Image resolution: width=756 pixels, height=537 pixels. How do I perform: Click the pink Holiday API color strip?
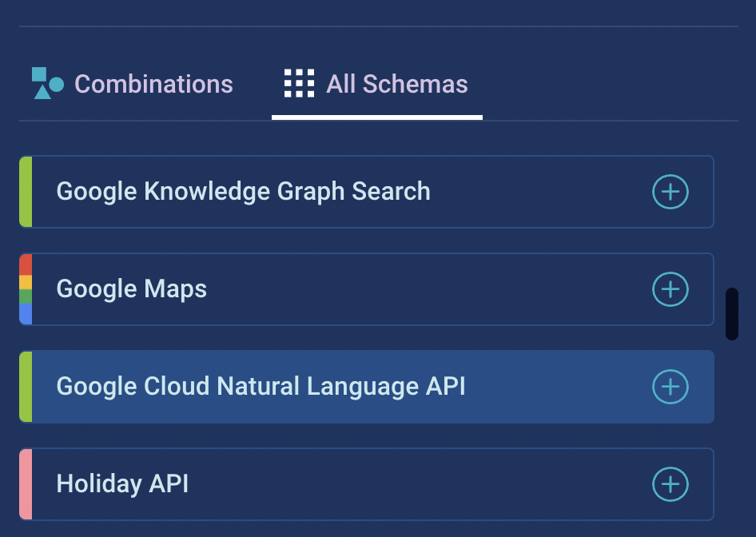coord(26,484)
